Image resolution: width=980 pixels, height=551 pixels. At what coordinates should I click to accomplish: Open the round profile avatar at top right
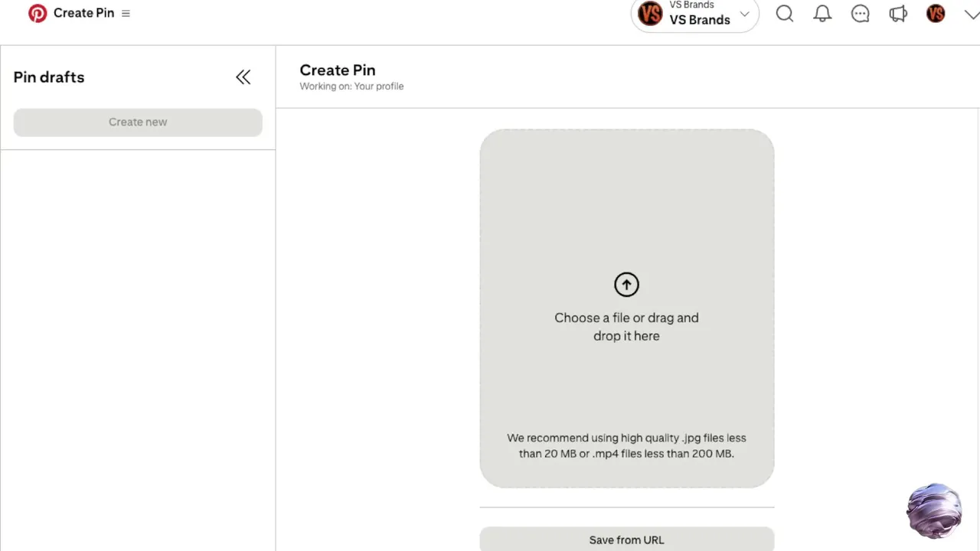pos(936,14)
